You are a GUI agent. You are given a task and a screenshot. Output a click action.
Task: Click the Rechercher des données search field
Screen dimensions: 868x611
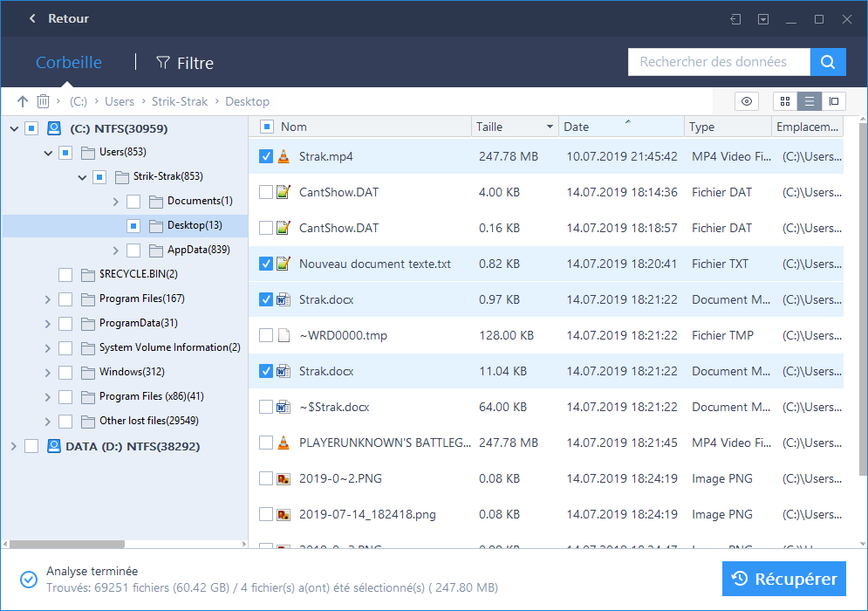click(718, 62)
